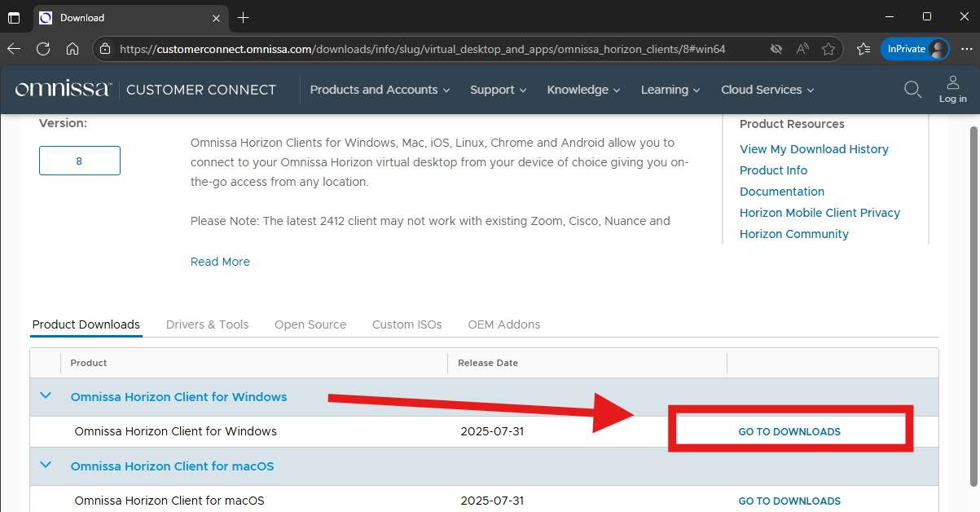
Task: Open a new browser tab
Action: [x=243, y=17]
